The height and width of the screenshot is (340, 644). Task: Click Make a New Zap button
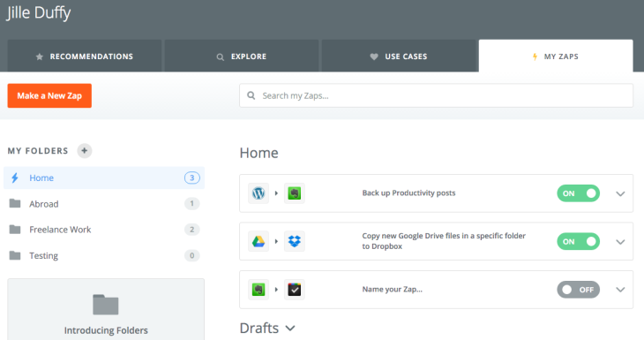(49, 95)
